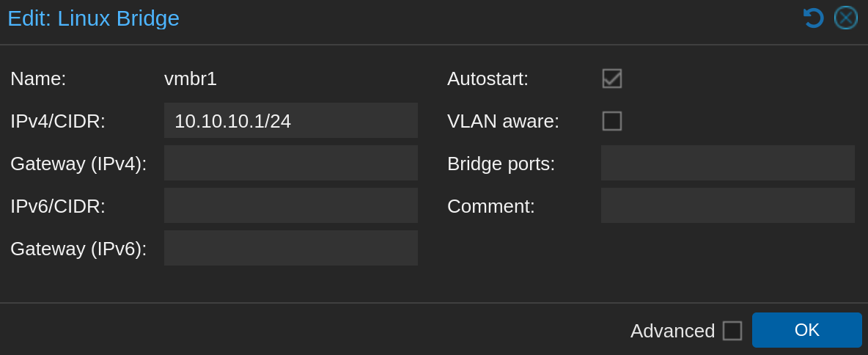This screenshot has height=355, width=868.
Task: Click the vmbr1 name value
Action: click(x=191, y=78)
